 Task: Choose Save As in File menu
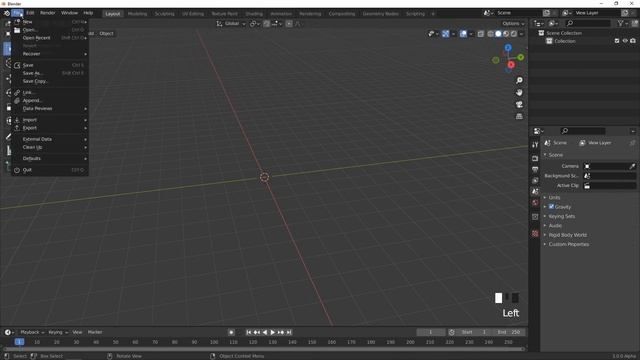click(x=49, y=73)
